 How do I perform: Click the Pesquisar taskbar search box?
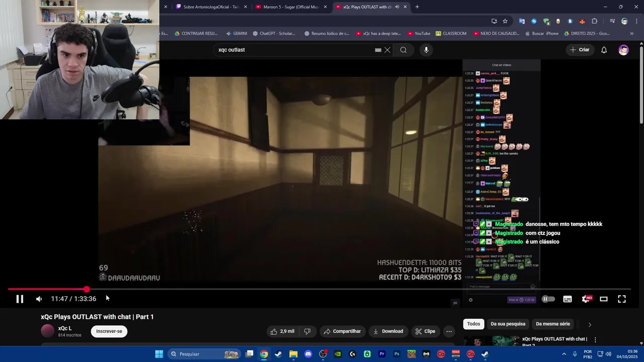coord(204,354)
